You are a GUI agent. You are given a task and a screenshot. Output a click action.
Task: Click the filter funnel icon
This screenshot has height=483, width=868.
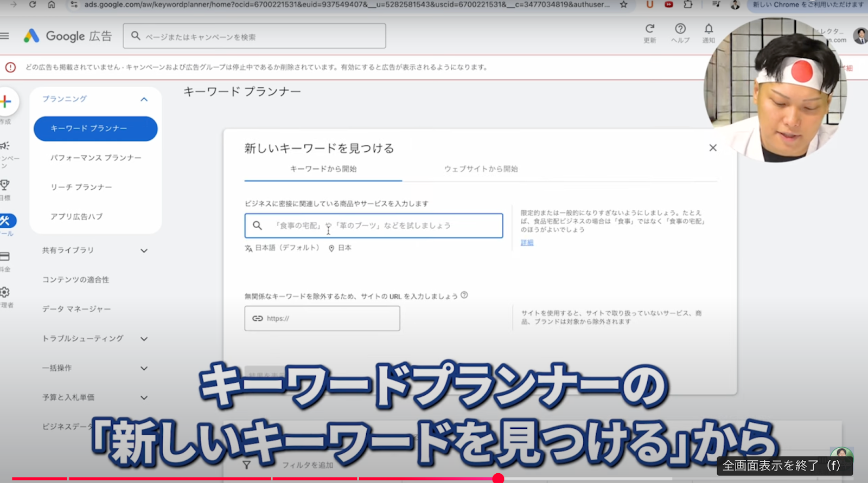(247, 465)
